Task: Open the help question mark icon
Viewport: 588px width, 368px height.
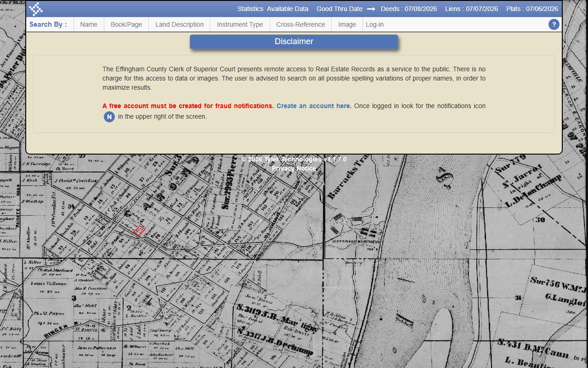Action: [554, 25]
